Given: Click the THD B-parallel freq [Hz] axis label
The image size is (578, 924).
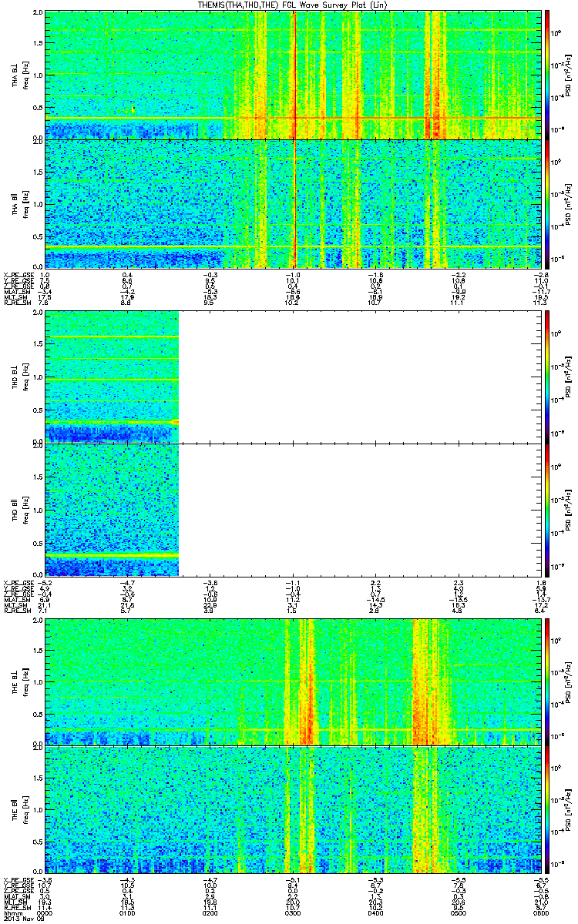Looking at the screenshot, I should point(25,509).
